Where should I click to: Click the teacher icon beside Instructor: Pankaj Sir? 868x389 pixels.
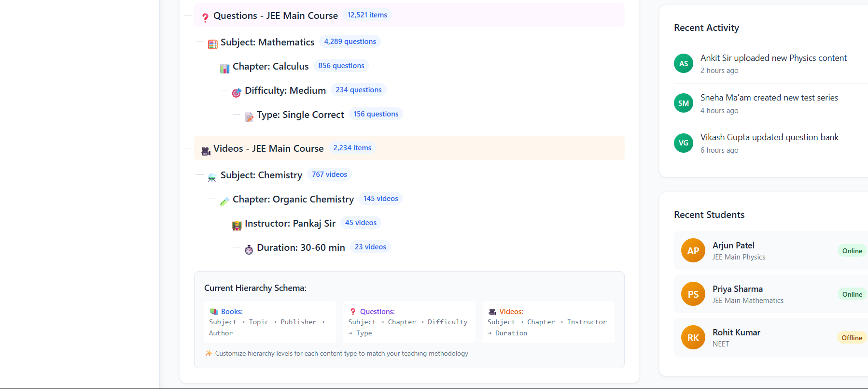pyautogui.click(x=237, y=226)
